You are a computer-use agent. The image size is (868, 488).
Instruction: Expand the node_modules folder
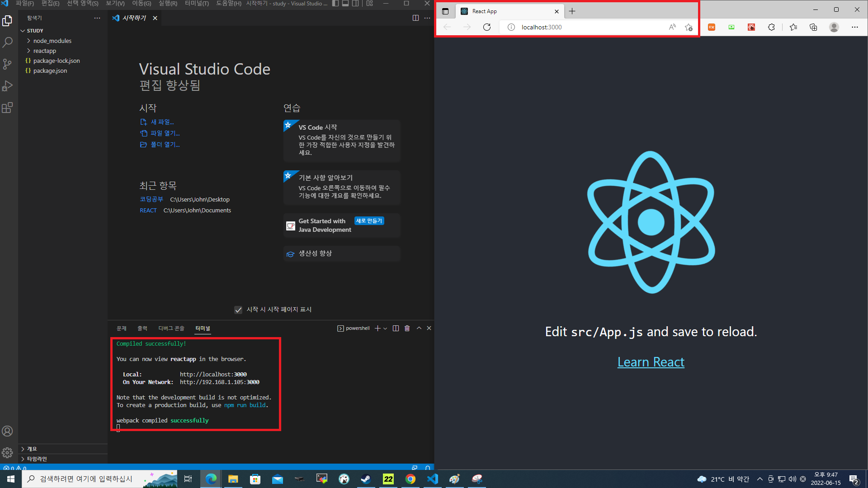coord(52,41)
